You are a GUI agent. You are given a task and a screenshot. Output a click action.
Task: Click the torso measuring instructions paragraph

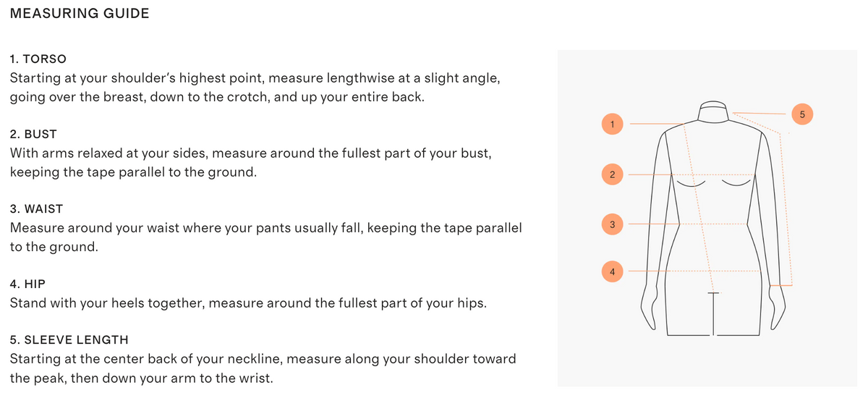point(255,87)
